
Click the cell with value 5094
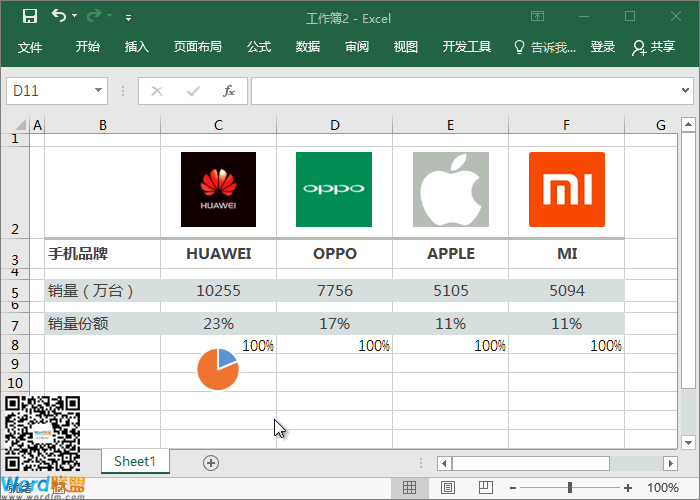coord(566,291)
